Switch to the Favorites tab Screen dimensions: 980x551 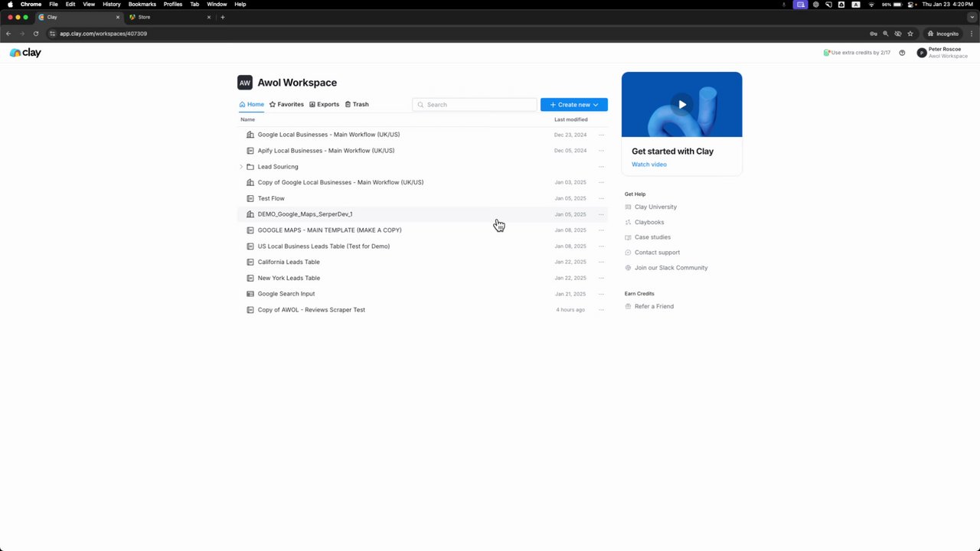click(286, 104)
